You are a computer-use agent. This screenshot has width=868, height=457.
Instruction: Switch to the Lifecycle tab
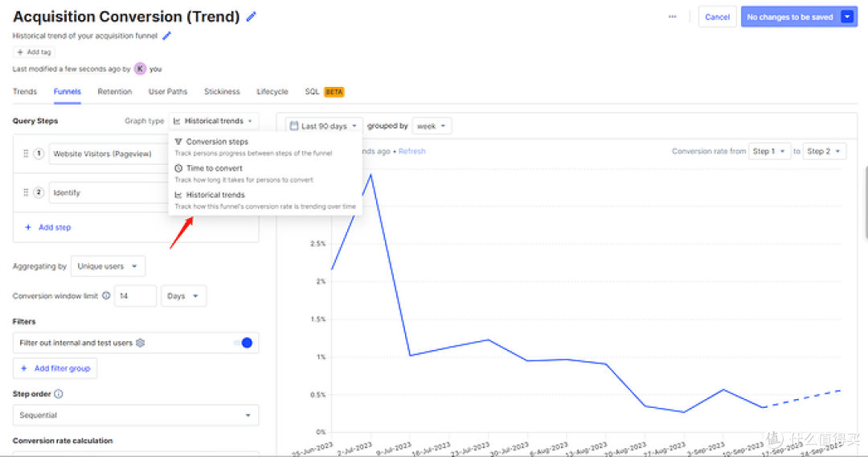click(x=272, y=92)
